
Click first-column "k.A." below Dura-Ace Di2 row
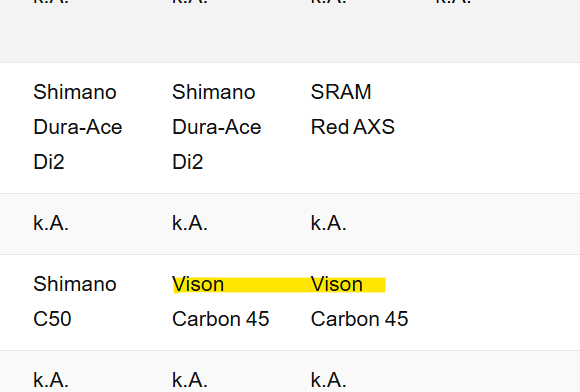(51, 223)
